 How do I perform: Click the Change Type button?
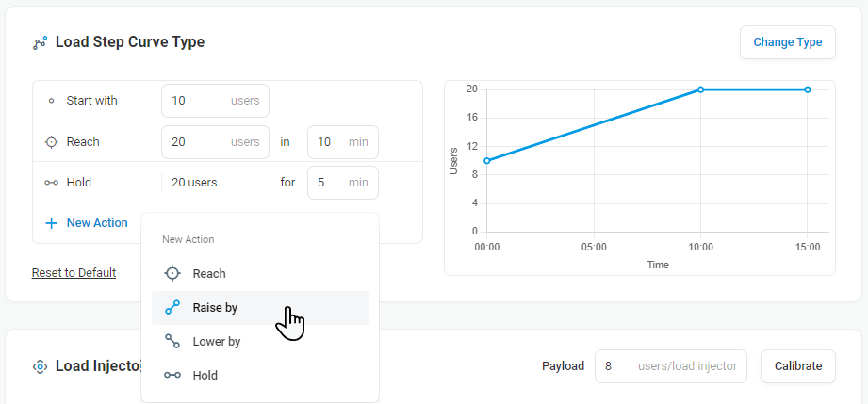[787, 42]
